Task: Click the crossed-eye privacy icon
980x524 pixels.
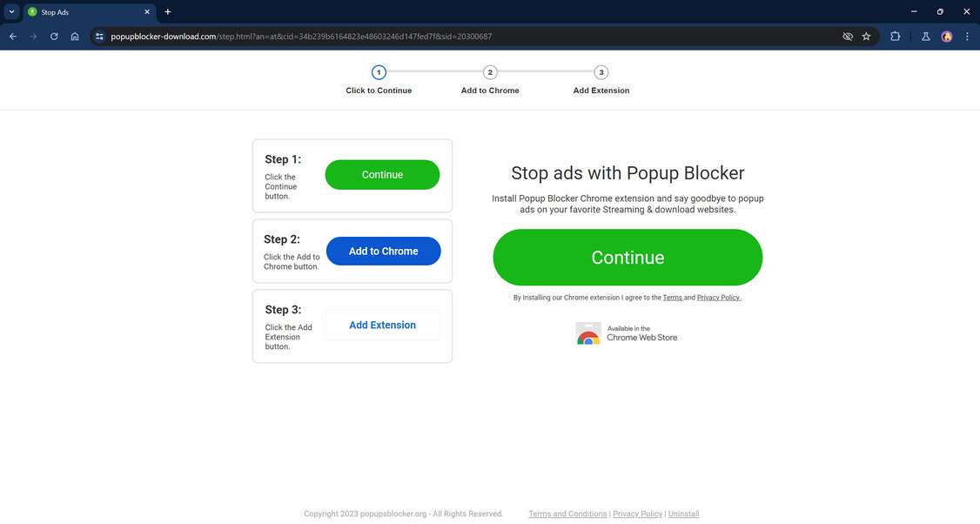Action: point(845,36)
